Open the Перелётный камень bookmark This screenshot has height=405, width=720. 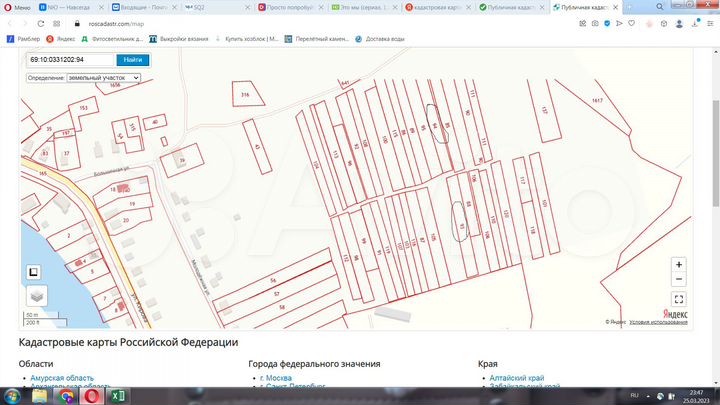pos(317,39)
